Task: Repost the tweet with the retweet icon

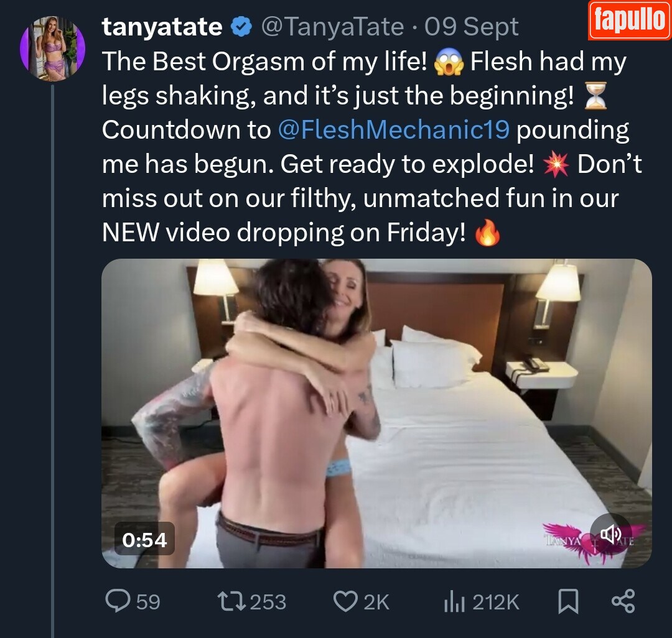Action: [231, 601]
